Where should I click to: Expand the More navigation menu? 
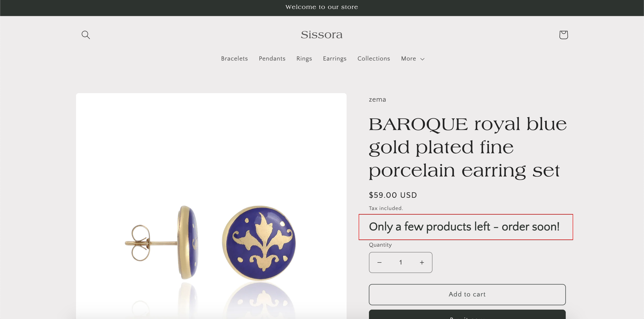412,59
